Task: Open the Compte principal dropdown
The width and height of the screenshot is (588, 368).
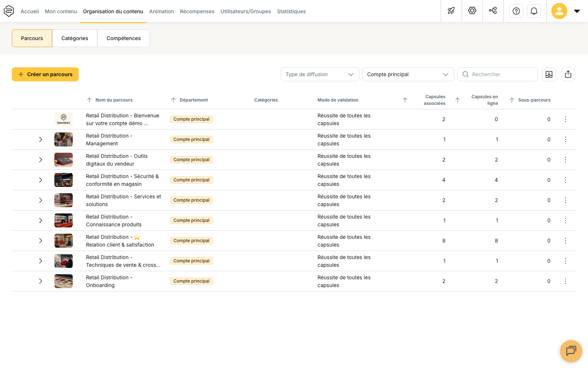Action: [x=408, y=74]
